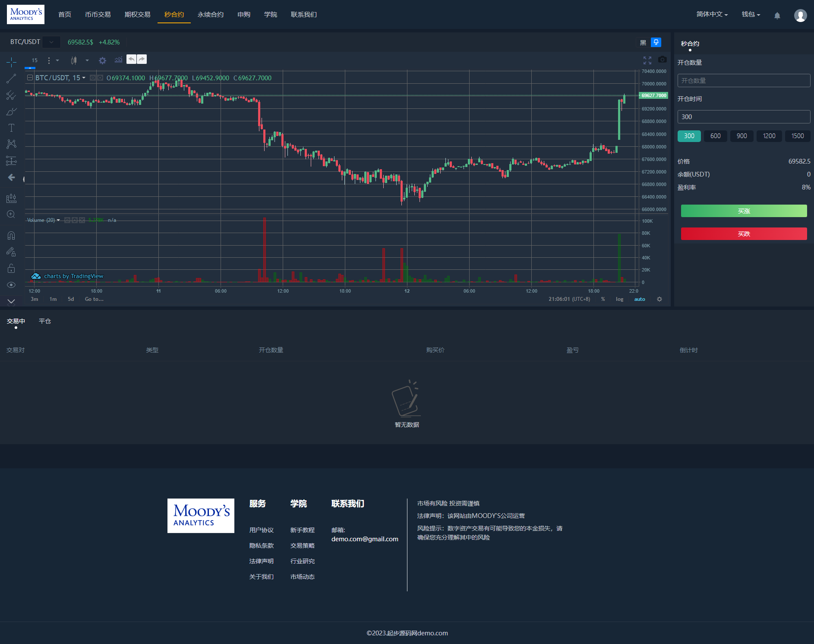
Task: Open the indicators chart icon
Action: (x=118, y=60)
